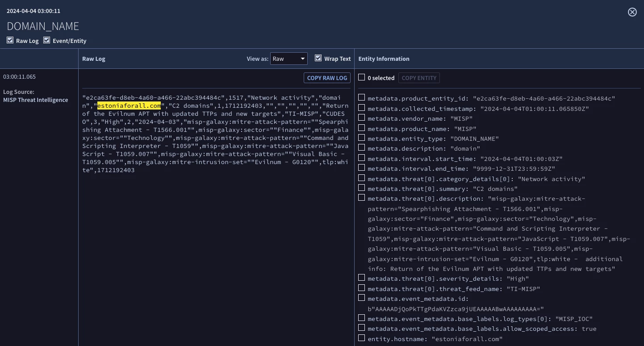Toggle the Raw Log checkbox
The image size is (644, 346).
(10, 40)
